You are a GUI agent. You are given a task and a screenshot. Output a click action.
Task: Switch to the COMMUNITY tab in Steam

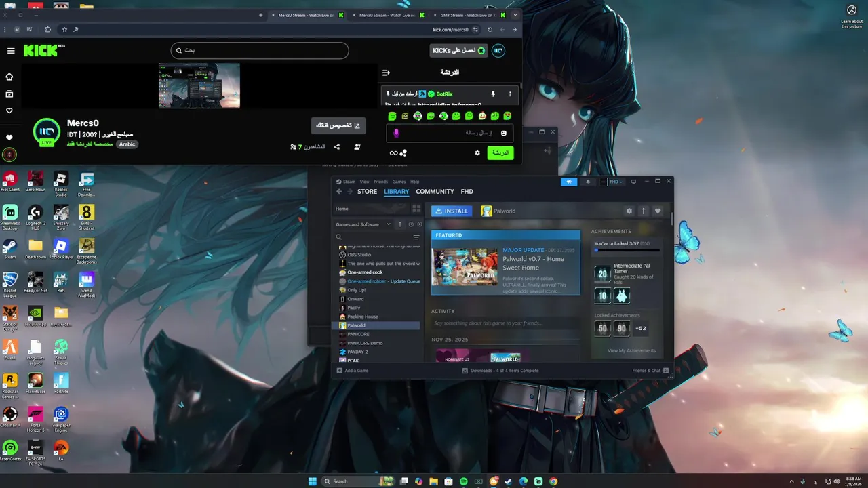tap(435, 192)
